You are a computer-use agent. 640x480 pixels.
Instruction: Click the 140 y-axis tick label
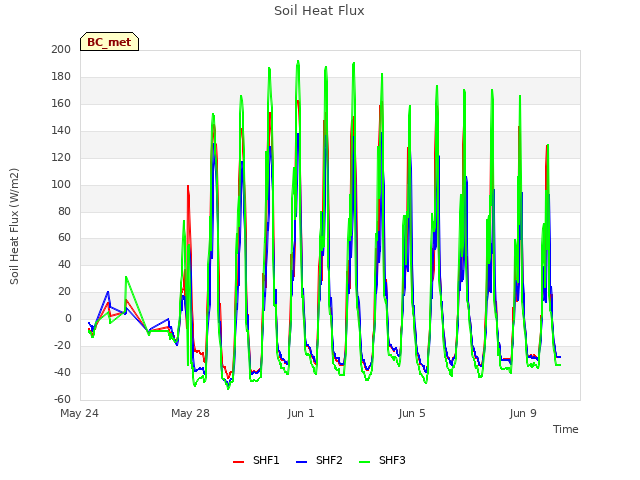click(x=61, y=130)
